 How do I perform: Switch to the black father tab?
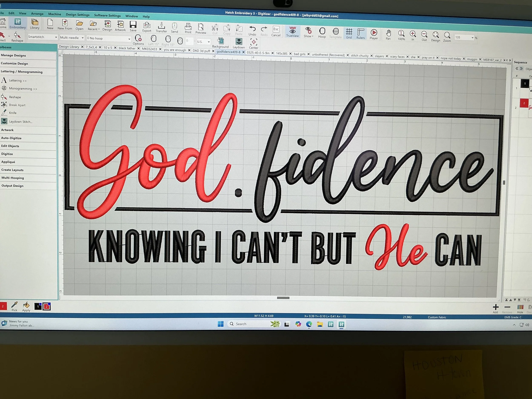coord(127,48)
